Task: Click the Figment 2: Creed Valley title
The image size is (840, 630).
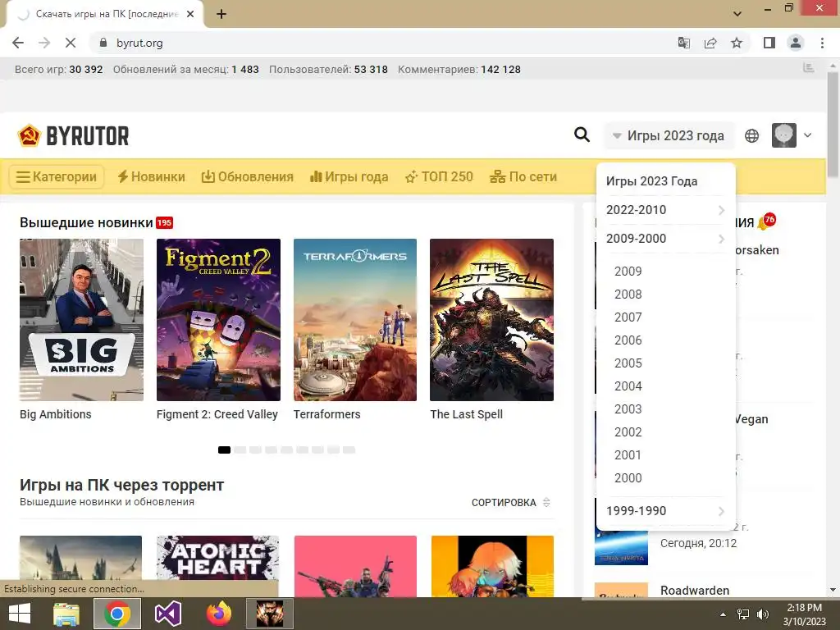Action: [x=217, y=414]
